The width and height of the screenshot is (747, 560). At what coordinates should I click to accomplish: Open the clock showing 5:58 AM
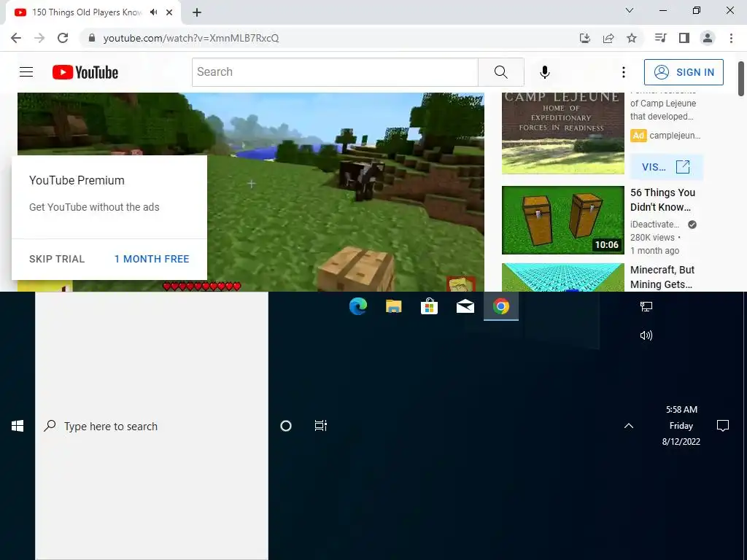tap(681, 425)
